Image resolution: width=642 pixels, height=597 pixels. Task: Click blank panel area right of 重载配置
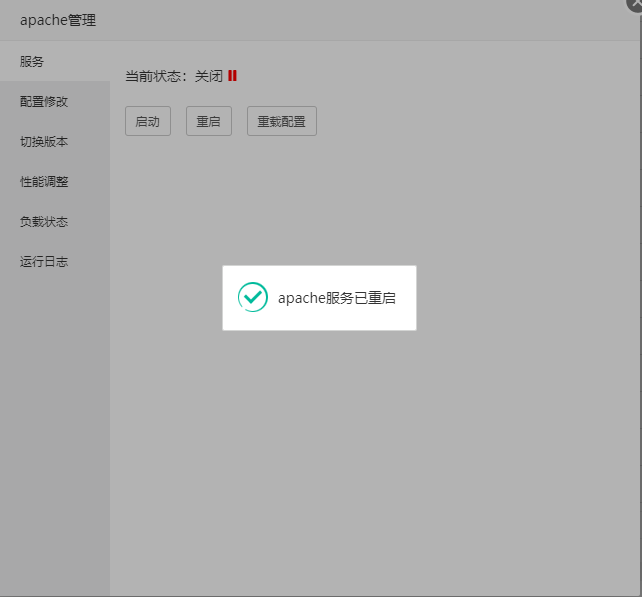470,121
